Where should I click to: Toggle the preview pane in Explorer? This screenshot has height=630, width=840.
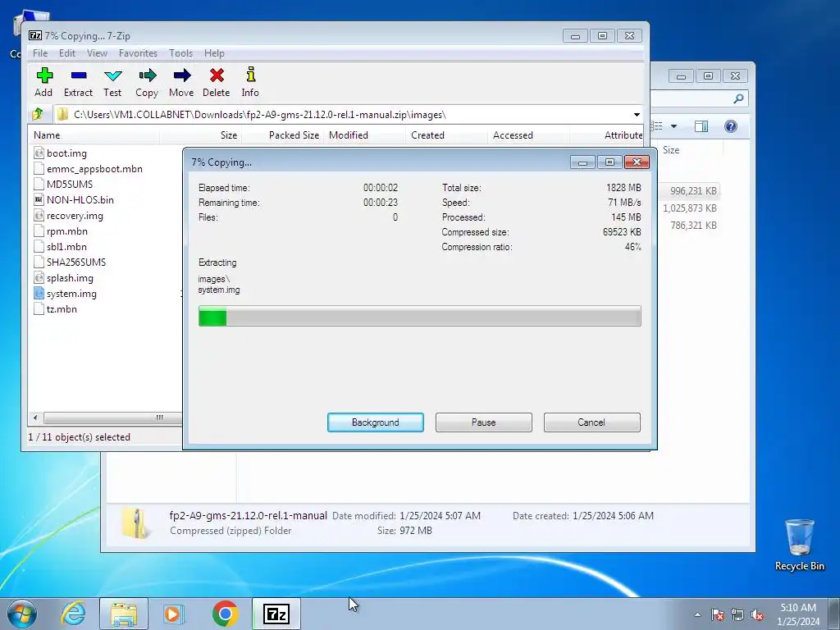[x=701, y=126]
